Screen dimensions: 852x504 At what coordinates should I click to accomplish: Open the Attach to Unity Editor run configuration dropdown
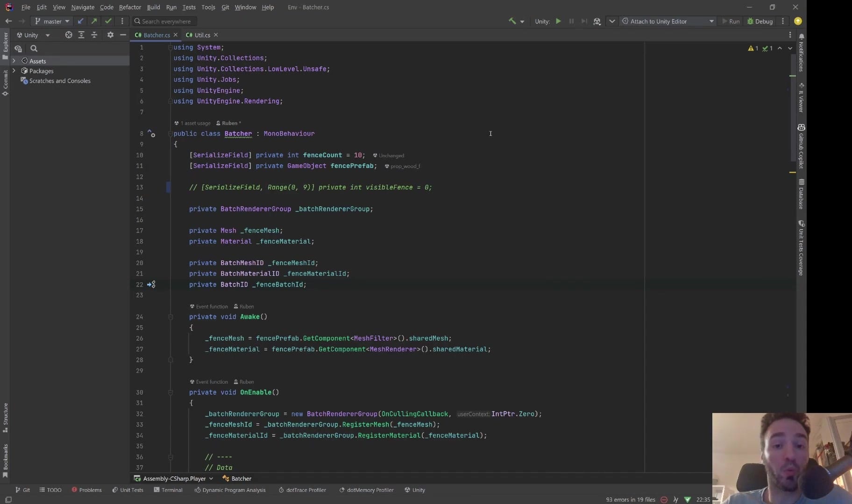click(712, 21)
